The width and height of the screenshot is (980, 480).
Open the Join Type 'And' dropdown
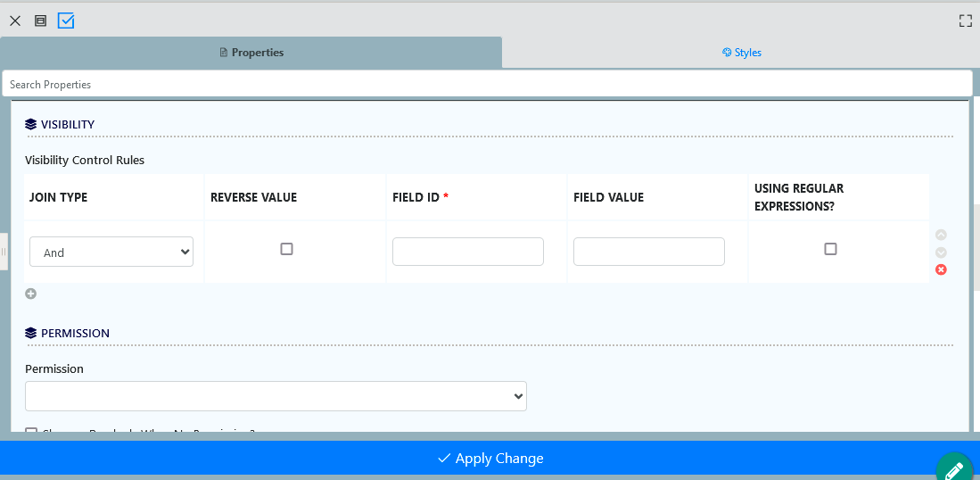[111, 252]
